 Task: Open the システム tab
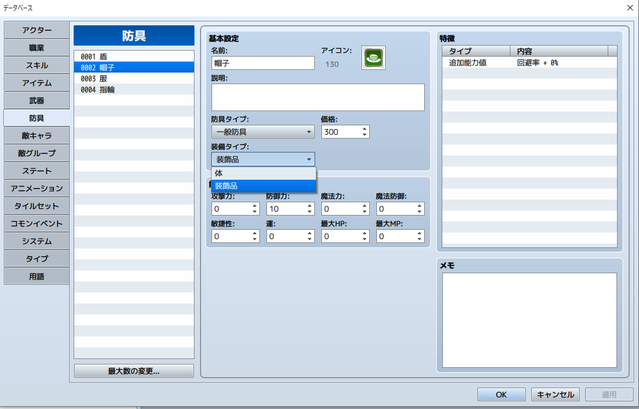coord(37,241)
